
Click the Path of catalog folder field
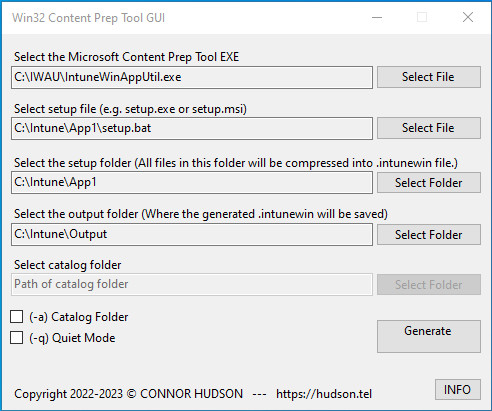coord(192,284)
